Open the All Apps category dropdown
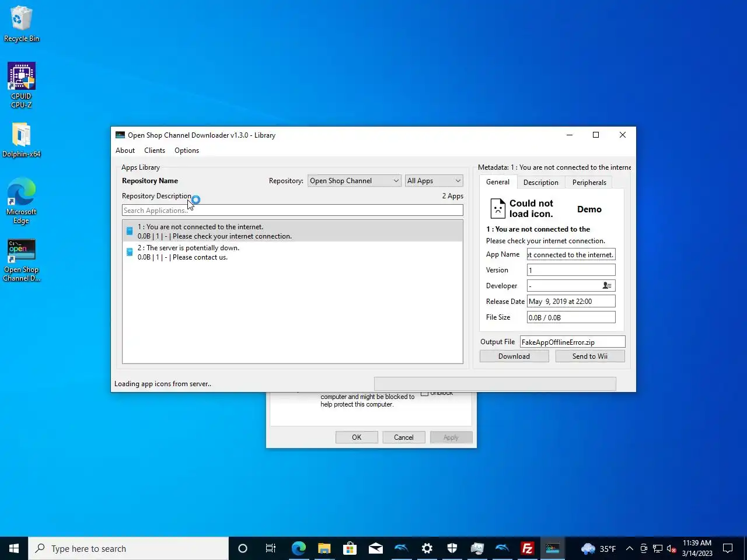747x560 pixels. [434, 181]
